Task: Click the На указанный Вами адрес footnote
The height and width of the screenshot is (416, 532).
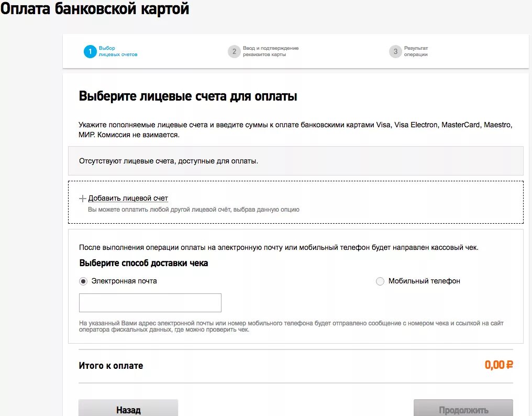Action: pyautogui.click(x=291, y=326)
